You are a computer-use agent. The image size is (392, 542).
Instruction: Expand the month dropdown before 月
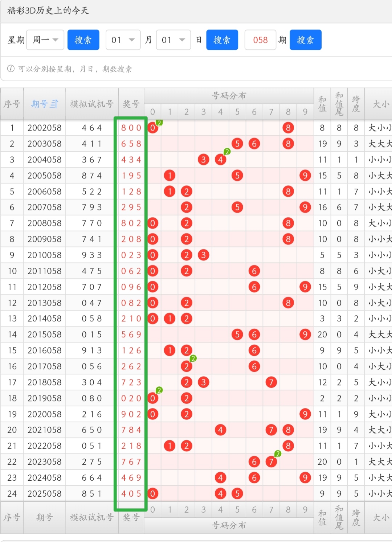123,40
